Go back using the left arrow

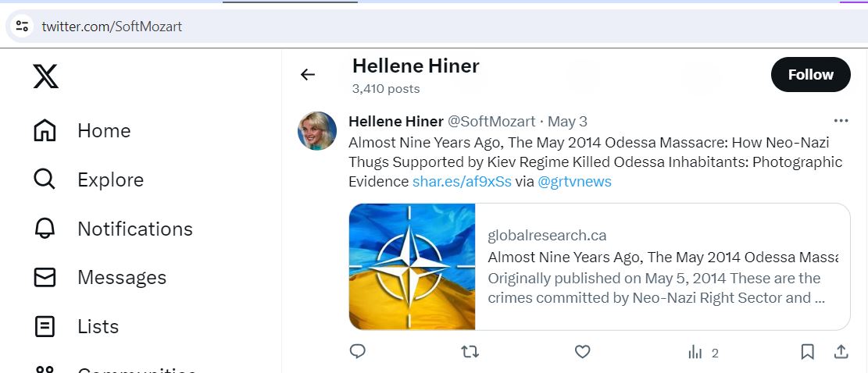click(x=308, y=75)
